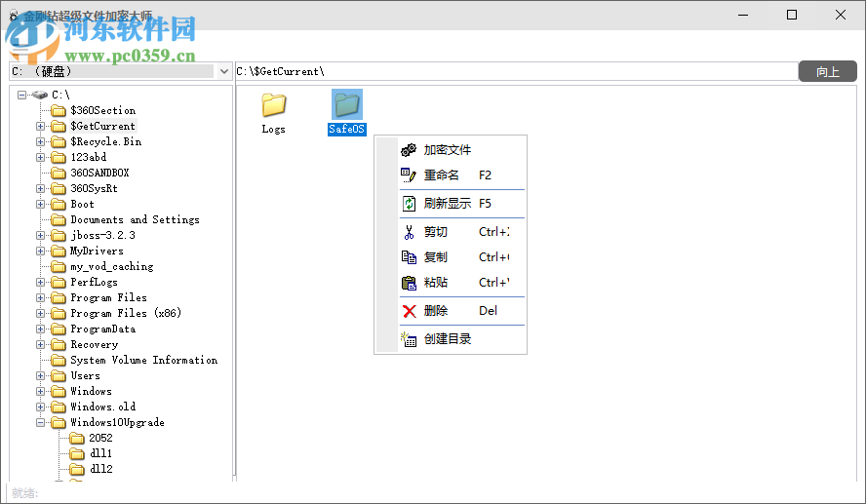Expand the PerfLogs tree node
The width and height of the screenshot is (866, 504).
(x=40, y=282)
